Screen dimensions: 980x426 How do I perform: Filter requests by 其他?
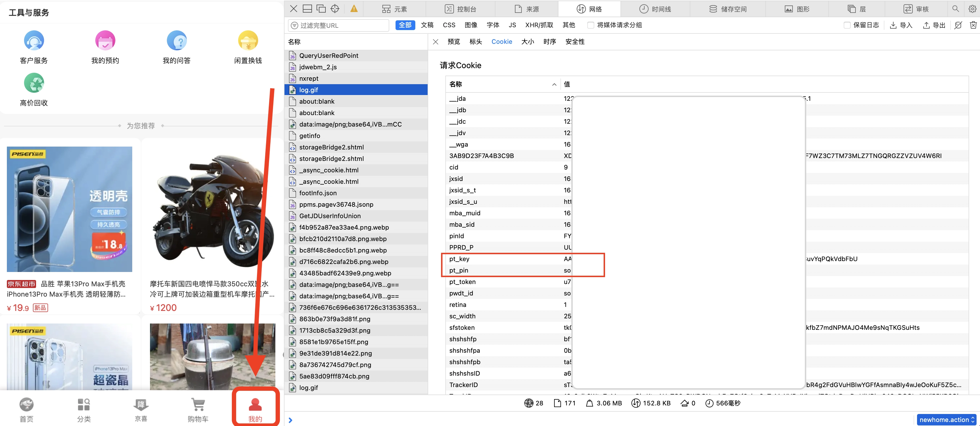(x=569, y=25)
